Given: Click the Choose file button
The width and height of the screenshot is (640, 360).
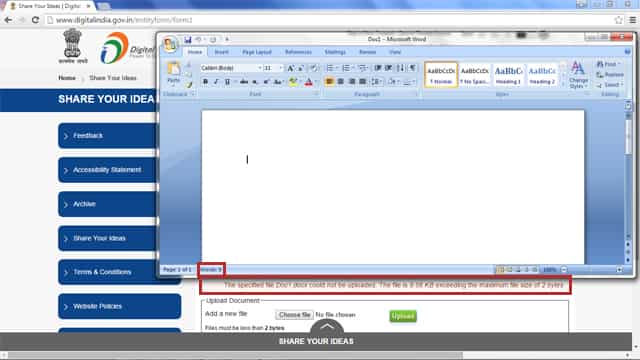Looking at the screenshot, I should coord(294,315).
